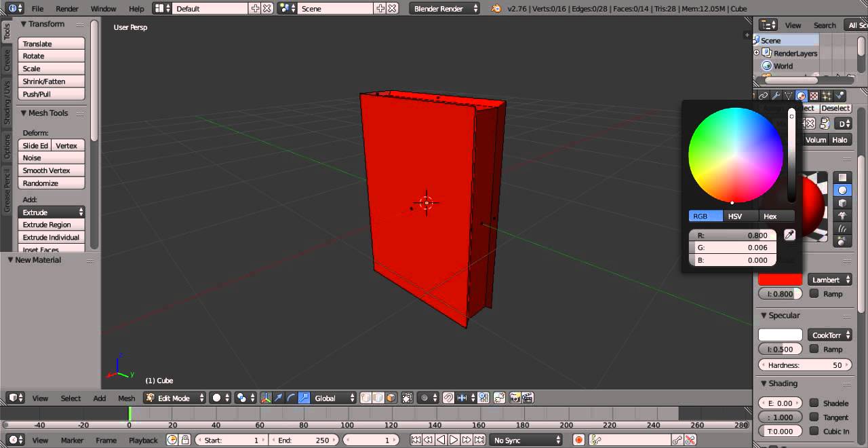Enable the Tangent Shading checkbox
Screen dimensions: 868x448
(x=814, y=417)
